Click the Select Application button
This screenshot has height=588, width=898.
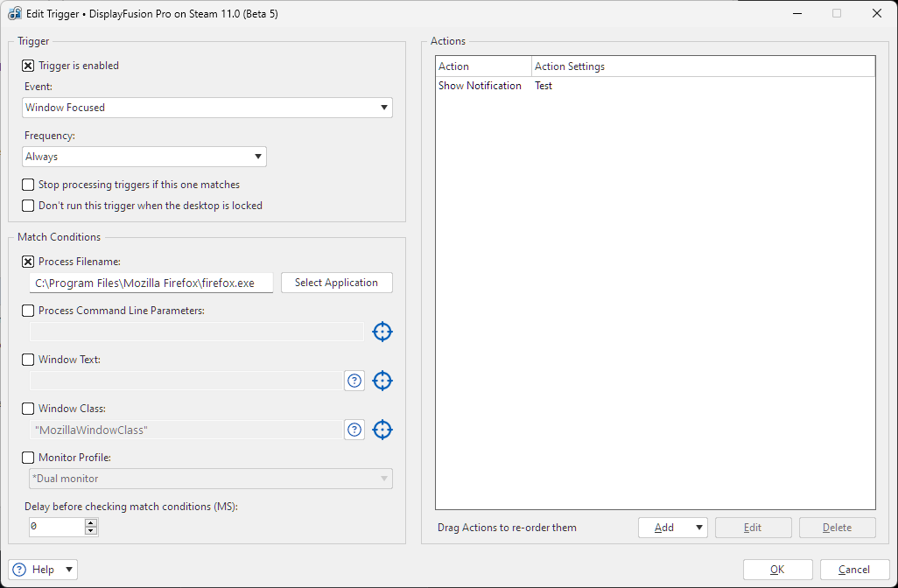tap(336, 283)
